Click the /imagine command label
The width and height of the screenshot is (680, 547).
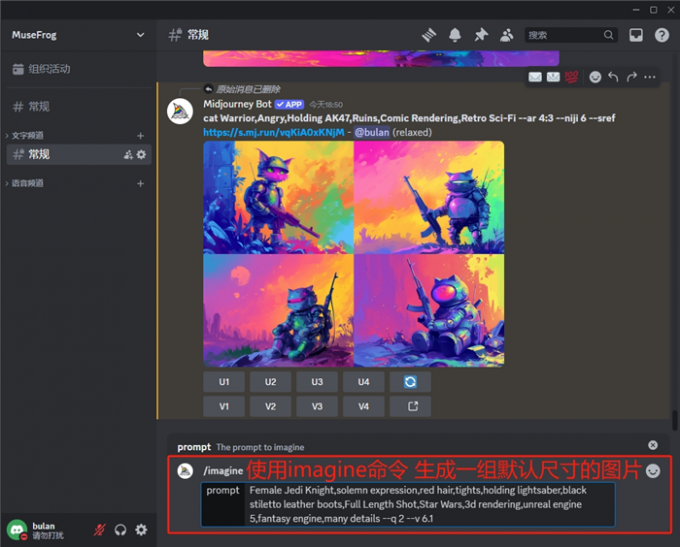tap(223, 471)
